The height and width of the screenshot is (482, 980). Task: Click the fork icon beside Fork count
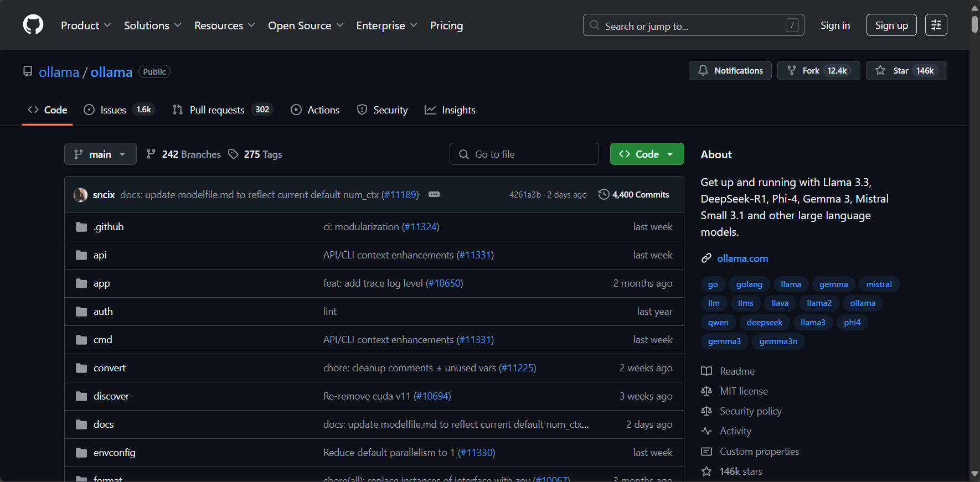pos(792,70)
